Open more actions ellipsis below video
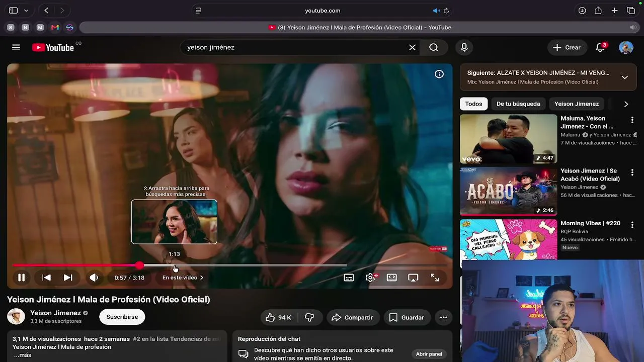The image size is (644, 362). tap(443, 317)
